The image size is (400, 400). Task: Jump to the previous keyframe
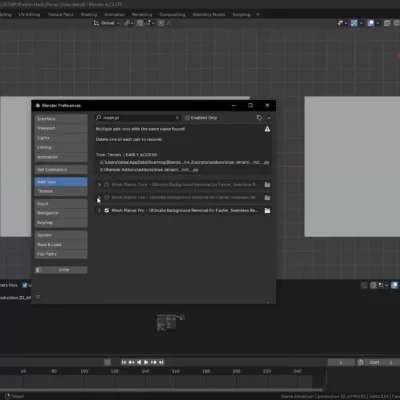pos(131,362)
